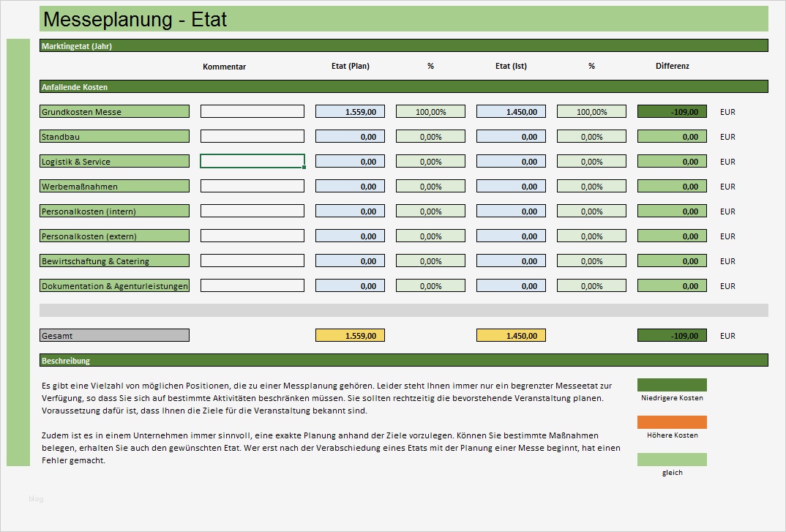The height and width of the screenshot is (532, 786).
Task: Click the light green gleich swatch
Action: click(672, 460)
